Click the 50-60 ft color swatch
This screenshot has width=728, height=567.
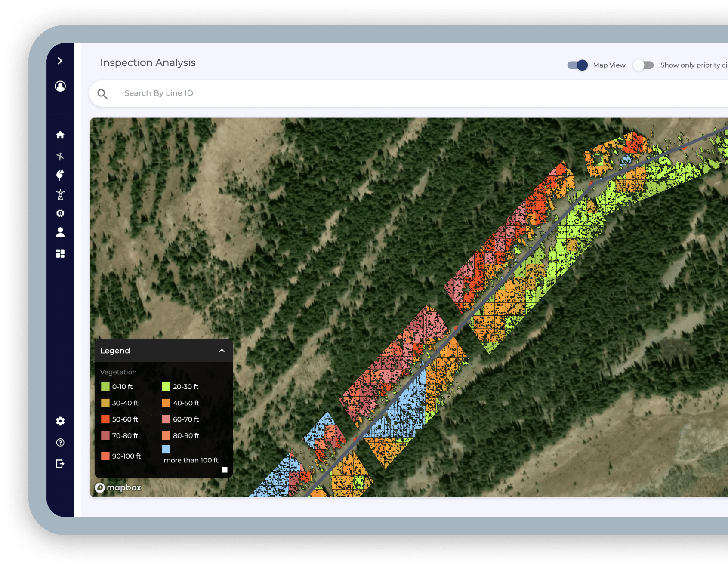105,419
